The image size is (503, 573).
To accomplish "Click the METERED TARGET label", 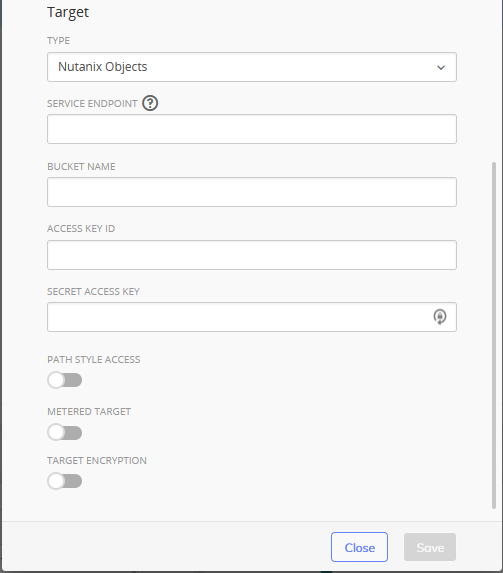I will (89, 411).
